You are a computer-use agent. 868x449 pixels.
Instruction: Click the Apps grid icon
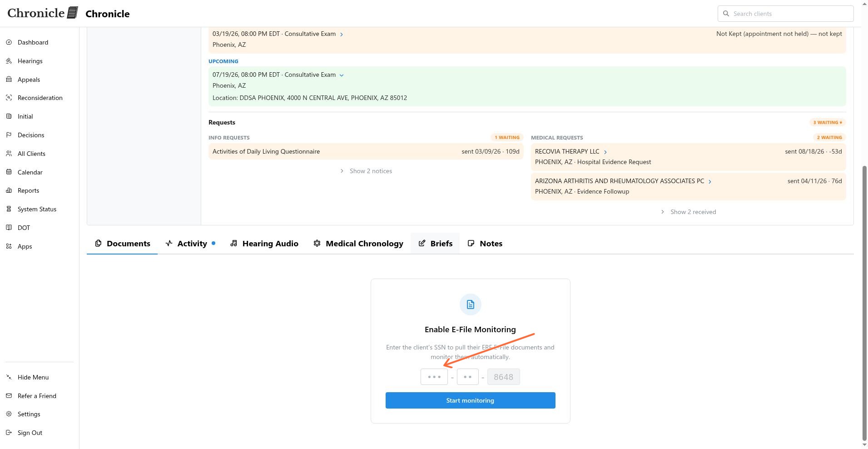pyautogui.click(x=9, y=246)
